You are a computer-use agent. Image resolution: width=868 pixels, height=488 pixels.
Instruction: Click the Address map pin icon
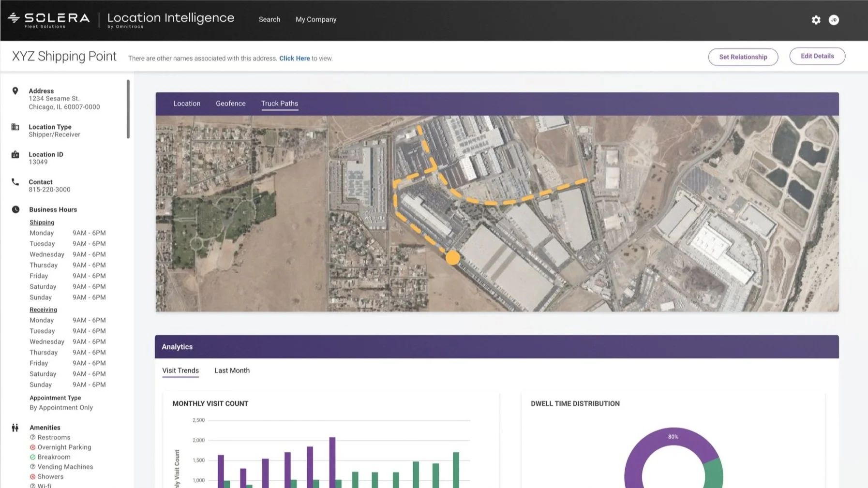(x=15, y=91)
